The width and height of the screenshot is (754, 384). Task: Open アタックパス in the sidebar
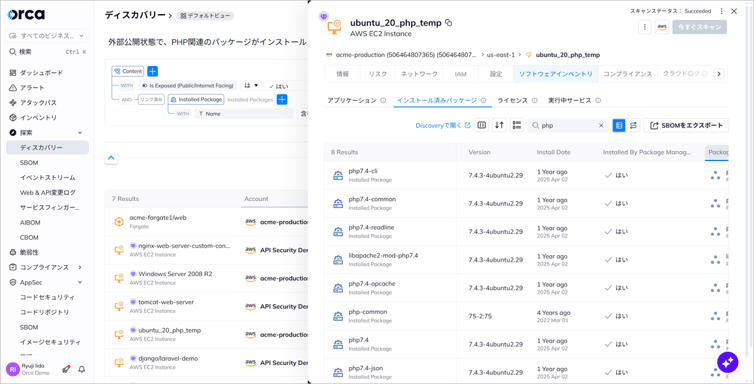[38, 102]
